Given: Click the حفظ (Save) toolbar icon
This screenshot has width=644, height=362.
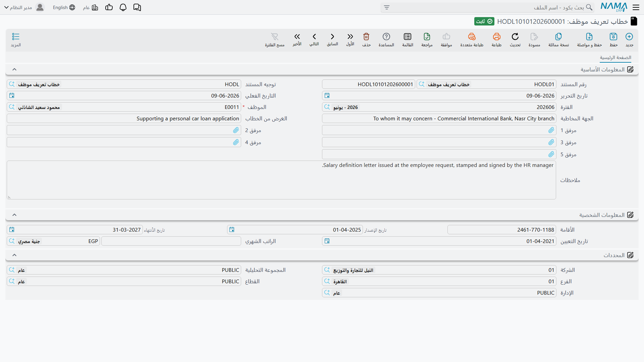Looking at the screenshot, I should pyautogui.click(x=613, y=37).
